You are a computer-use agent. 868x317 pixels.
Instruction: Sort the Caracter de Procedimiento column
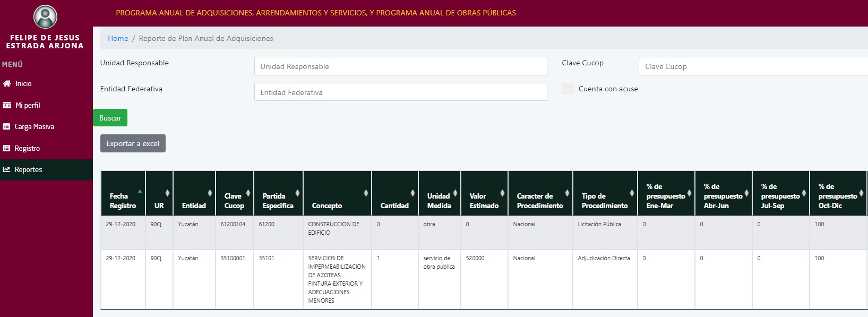tap(567, 193)
